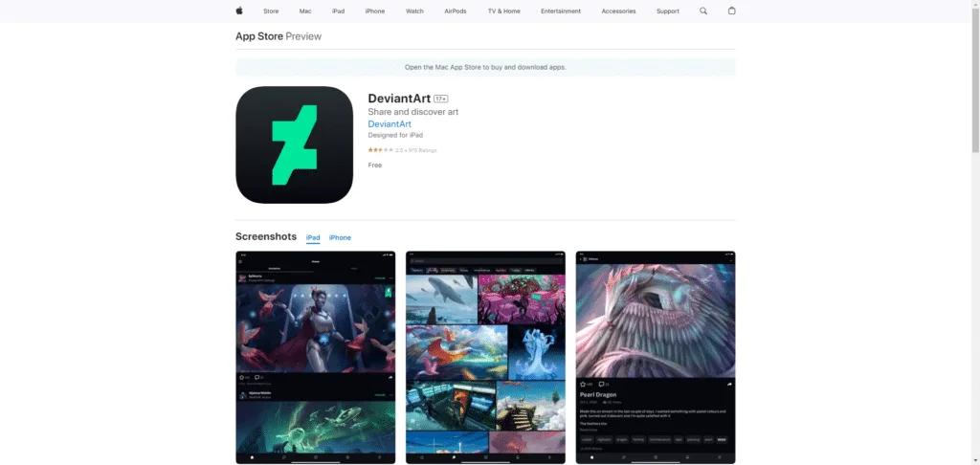Open the second screenshot showing art grid

[x=485, y=358]
